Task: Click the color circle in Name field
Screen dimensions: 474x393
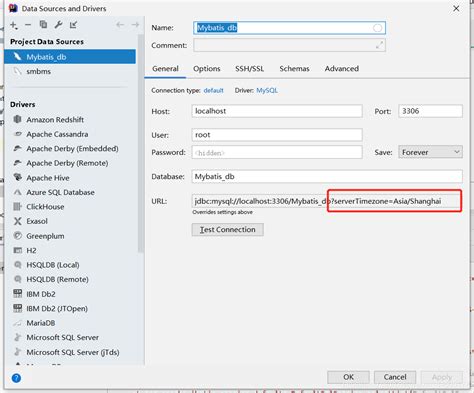Action: point(377,28)
